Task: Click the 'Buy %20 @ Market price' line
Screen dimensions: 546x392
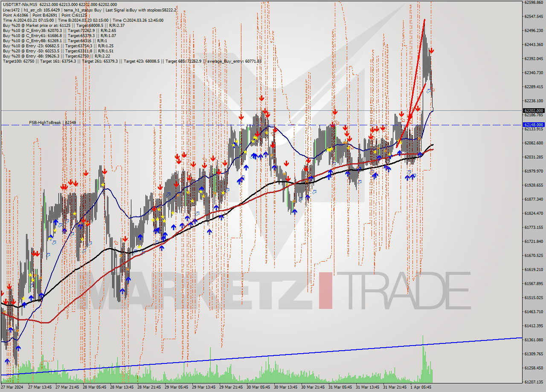Action: [x=64, y=26]
